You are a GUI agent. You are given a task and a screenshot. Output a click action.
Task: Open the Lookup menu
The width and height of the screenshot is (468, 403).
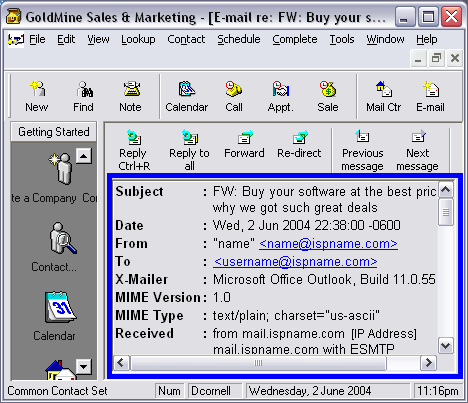coord(138,39)
